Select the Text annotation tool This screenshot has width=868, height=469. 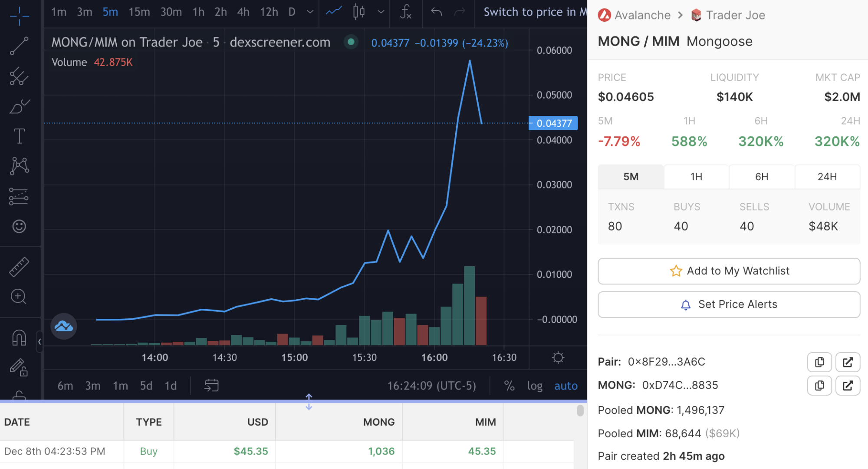point(19,136)
